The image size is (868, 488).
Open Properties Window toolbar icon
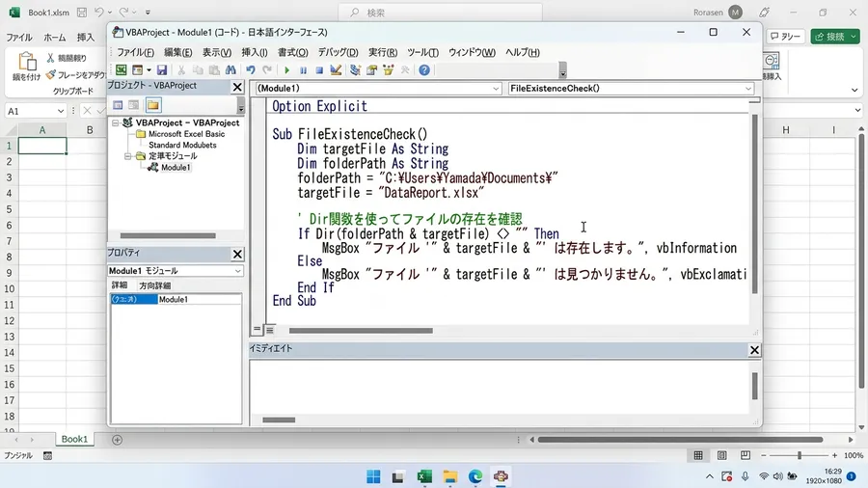click(x=371, y=70)
